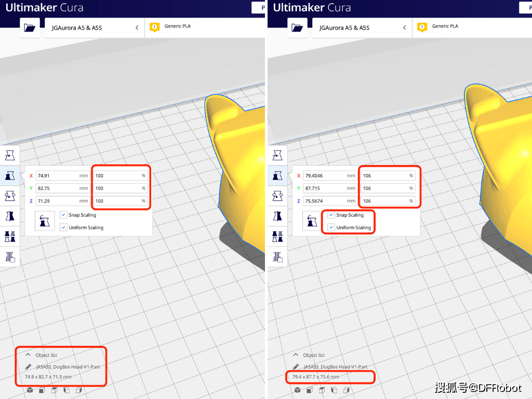Click Y scale percent field showing 106

[x=388, y=188]
